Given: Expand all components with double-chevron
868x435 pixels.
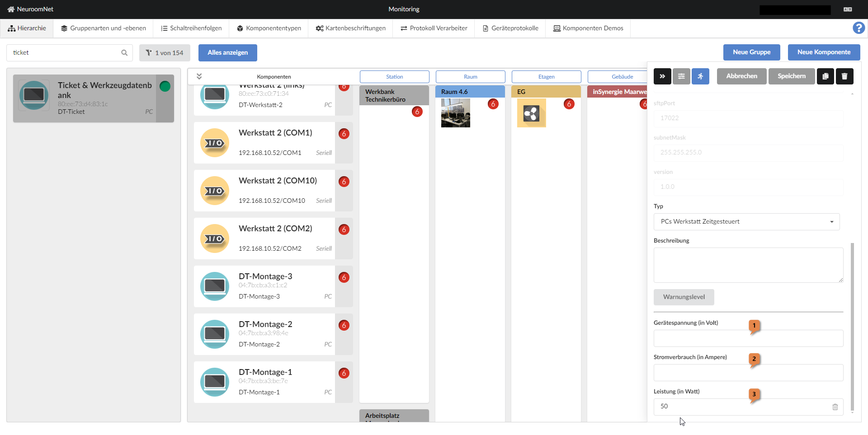Looking at the screenshot, I should (x=199, y=76).
